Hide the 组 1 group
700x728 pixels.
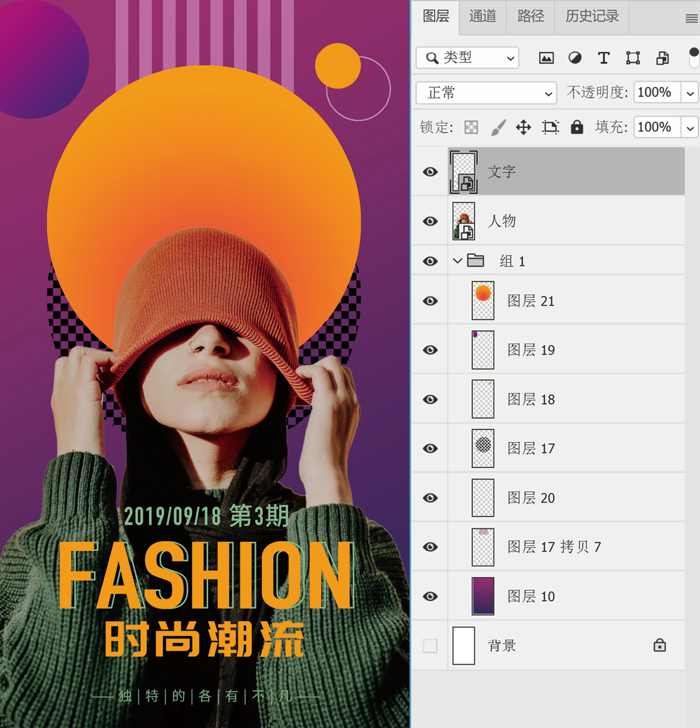(x=430, y=261)
